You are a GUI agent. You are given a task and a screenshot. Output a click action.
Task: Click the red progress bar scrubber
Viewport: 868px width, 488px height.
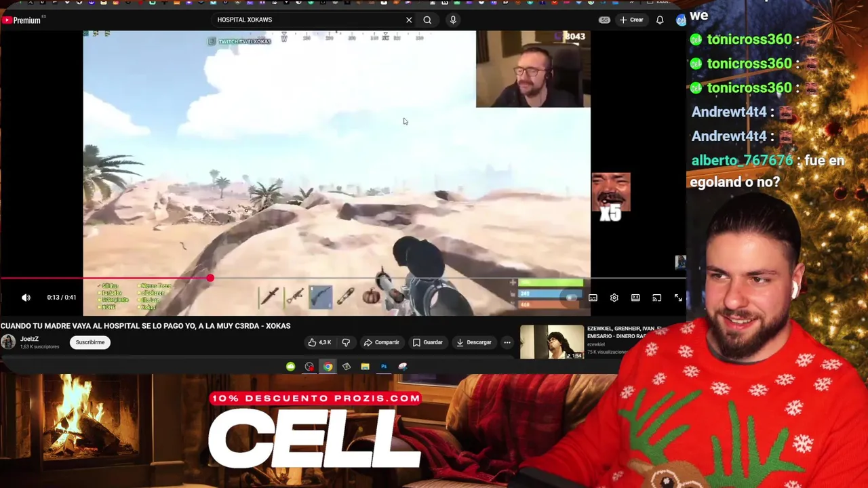[210, 278]
